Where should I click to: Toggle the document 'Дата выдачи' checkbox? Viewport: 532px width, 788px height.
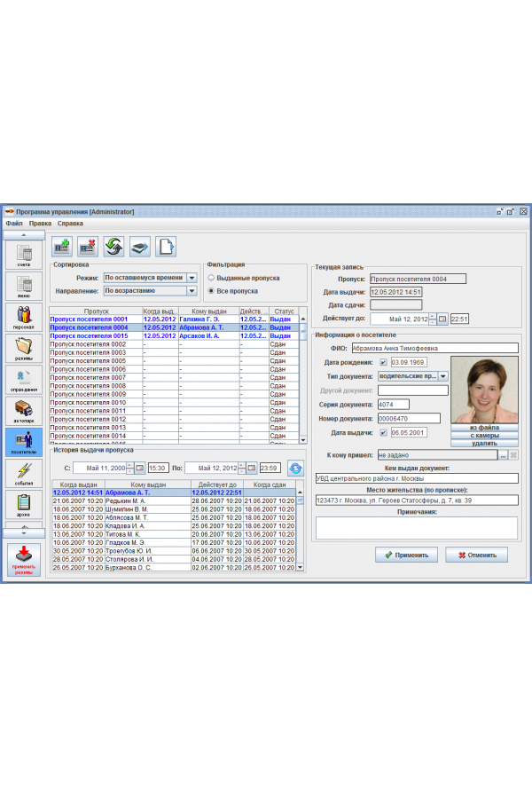383,432
